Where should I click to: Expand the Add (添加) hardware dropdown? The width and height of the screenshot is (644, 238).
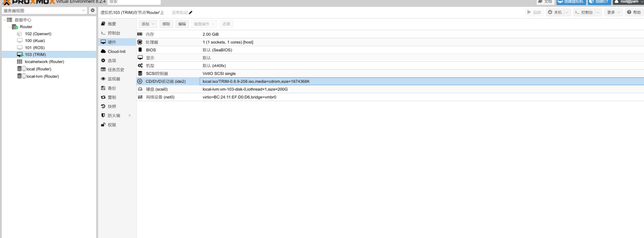point(148,24)
